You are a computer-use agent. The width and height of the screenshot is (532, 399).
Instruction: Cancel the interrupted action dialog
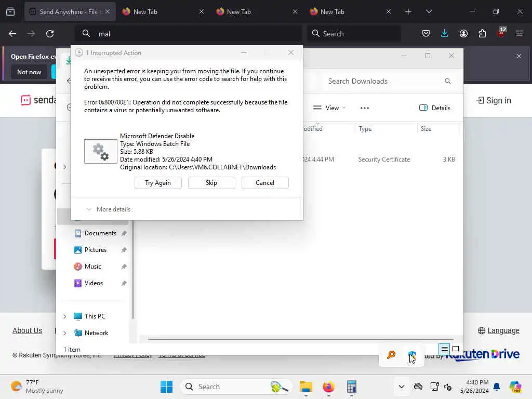pyautogui.click(x=265, y=183)
